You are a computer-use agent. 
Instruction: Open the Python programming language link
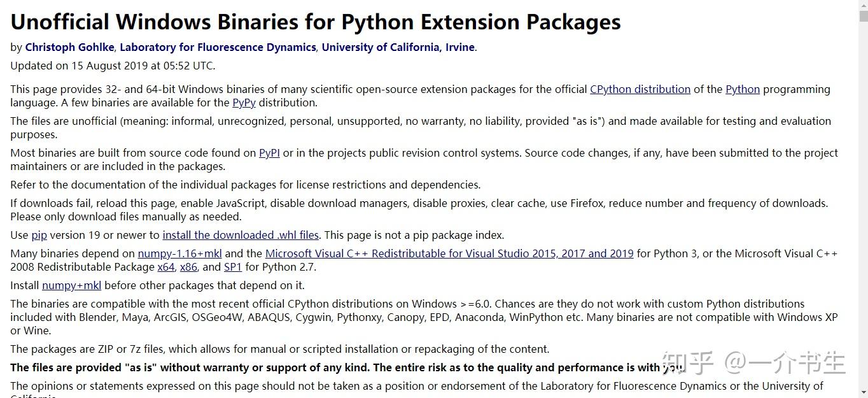[742, 89]
